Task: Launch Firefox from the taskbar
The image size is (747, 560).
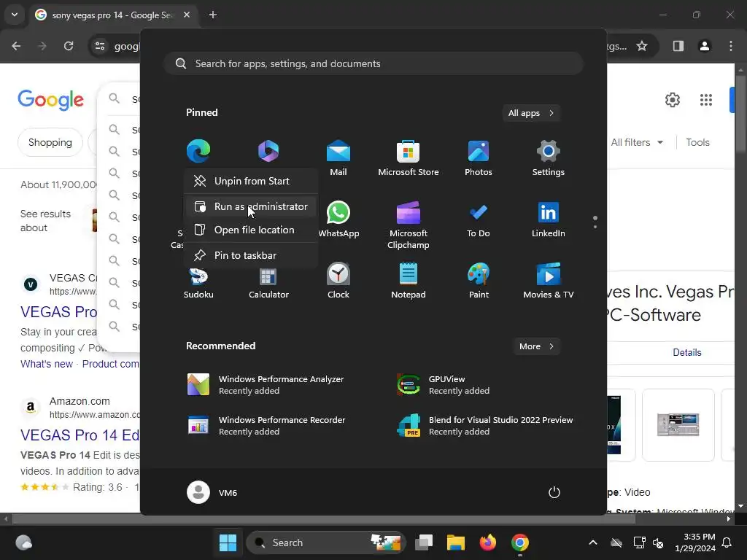Action: (488, 542)
